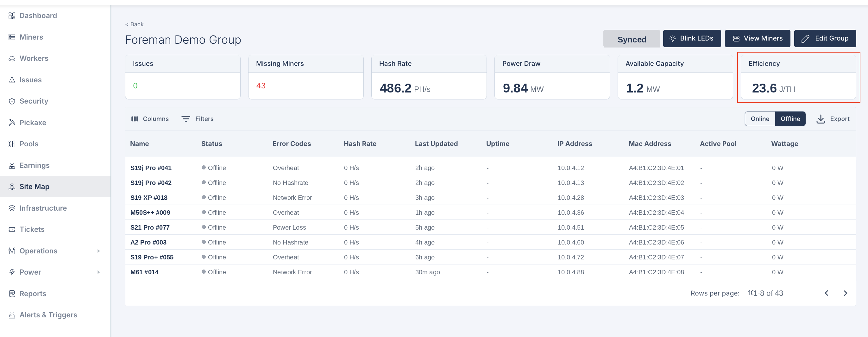
Task: Expand the Power submenu arrow
Action: point(98,272)
